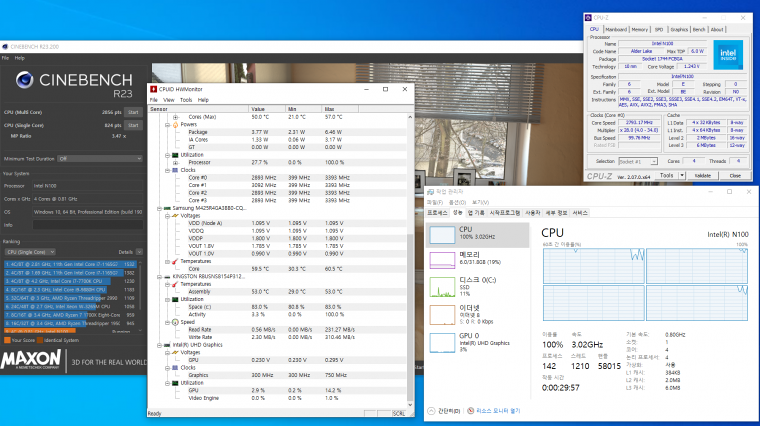This screenshot has width=760, height=426.
Task: Click Close button in CPU-Z
Action: point(735,175)
